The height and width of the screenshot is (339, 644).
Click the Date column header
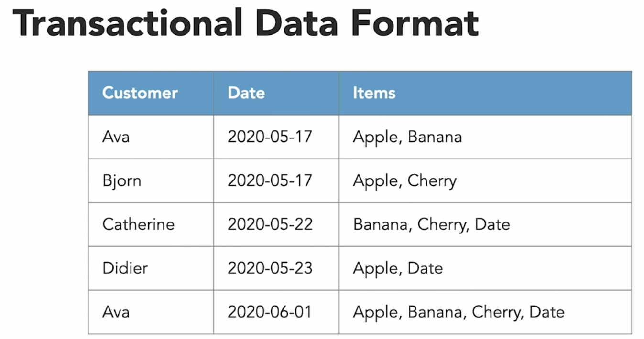(x=246, y=93)
